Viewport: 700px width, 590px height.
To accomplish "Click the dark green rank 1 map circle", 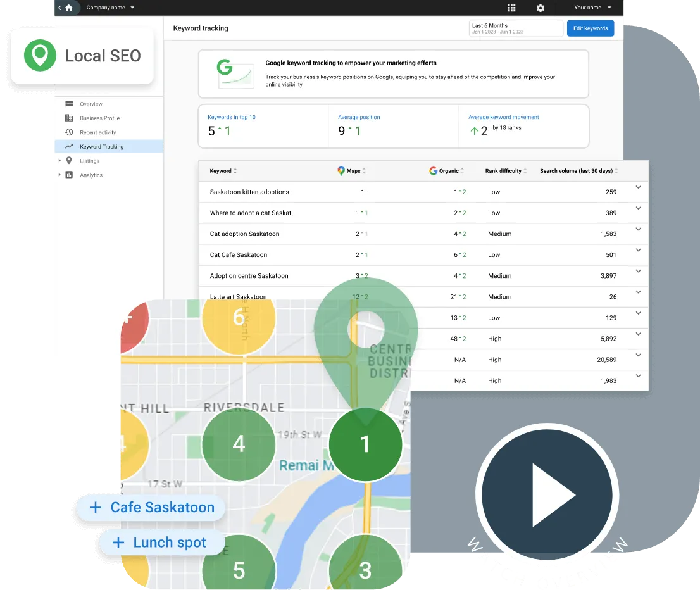I will (365, 444).
